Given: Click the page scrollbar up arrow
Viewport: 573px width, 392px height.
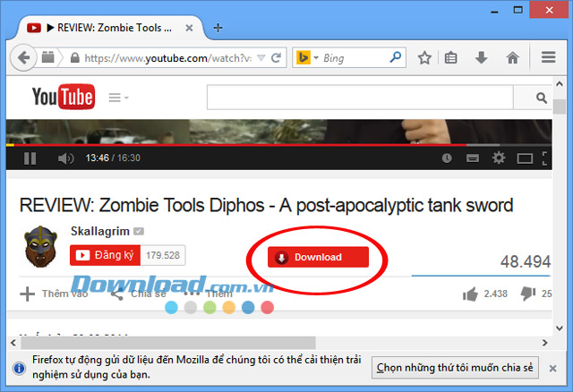Looking at the screenshot, I should 559,84.
